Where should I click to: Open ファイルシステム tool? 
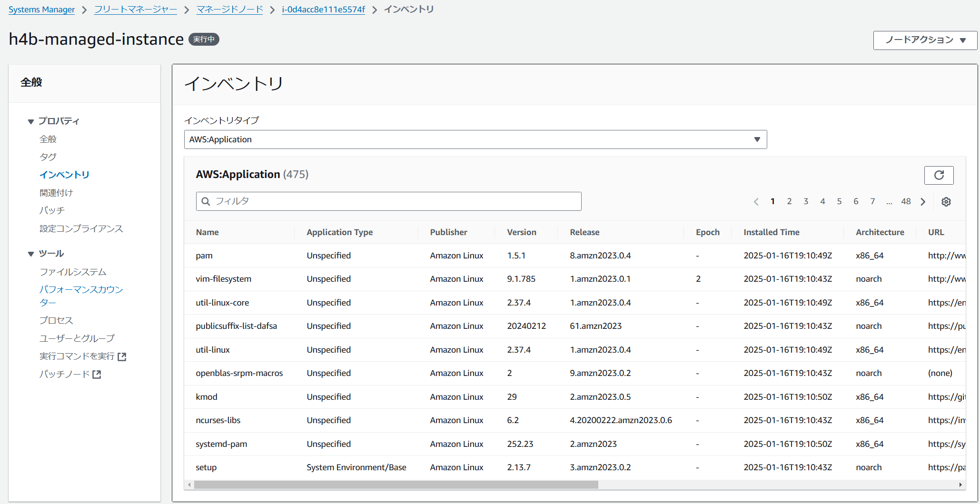click(x=73, y=272)
